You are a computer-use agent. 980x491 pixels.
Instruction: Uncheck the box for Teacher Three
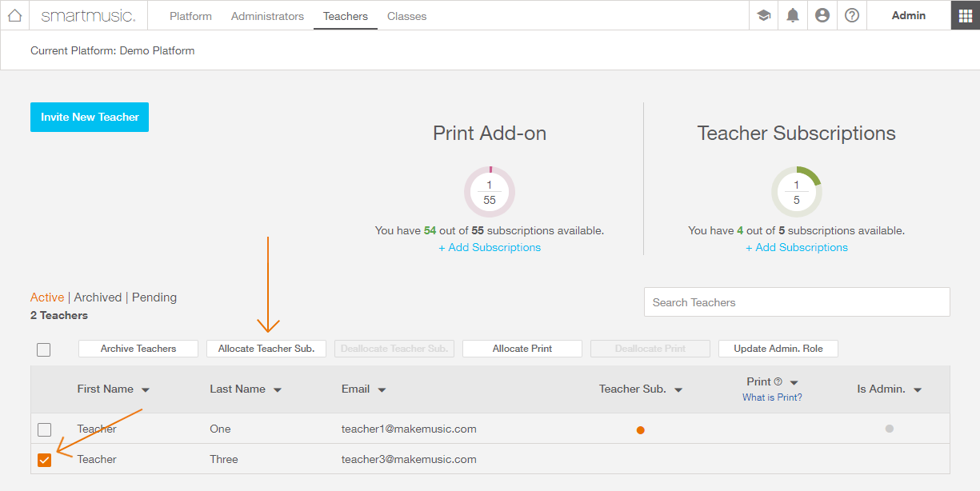(x=45, y=460)
